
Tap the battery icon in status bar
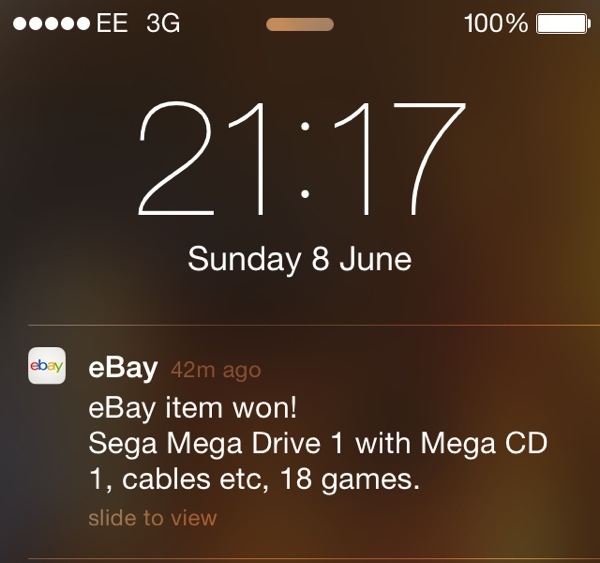coord(561,24)
